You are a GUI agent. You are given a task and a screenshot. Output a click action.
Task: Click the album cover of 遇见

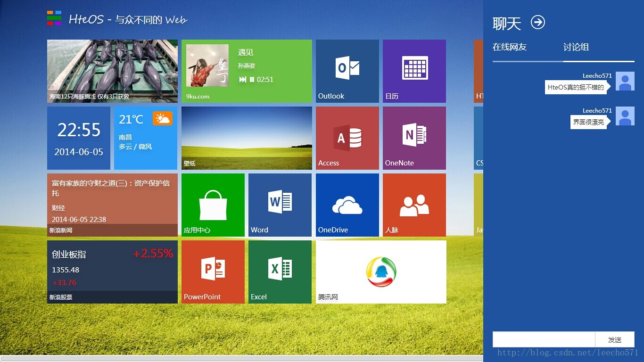coord(207,66)
